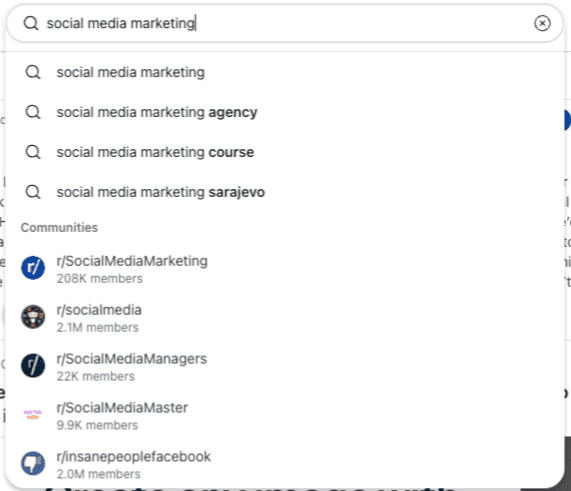Click the search icon beside 'course' suggestion
Viewport: 571px width, 491px height.
pos(33,152)
